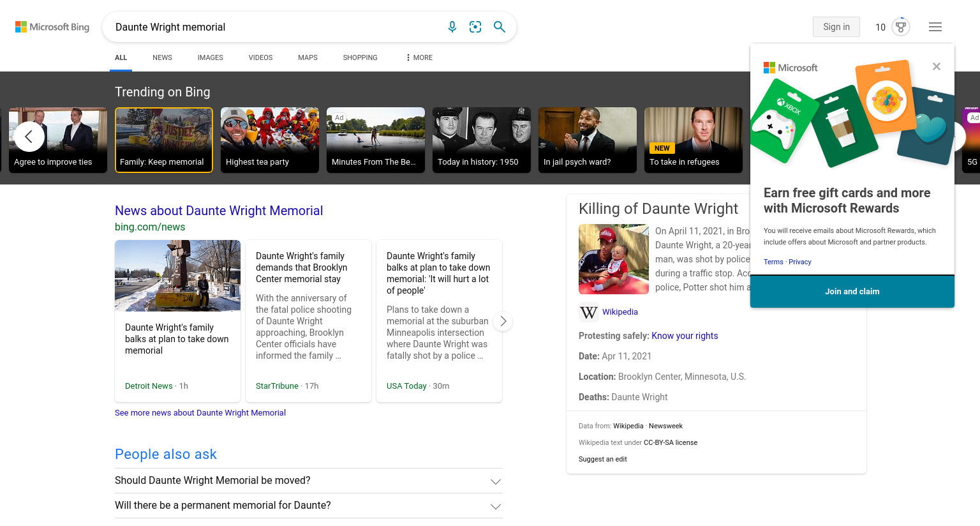Viewport: 980px width, 526px height.
Task: Click 'Killing of Daunte Wright' panel title
Action: pos(658,209)
